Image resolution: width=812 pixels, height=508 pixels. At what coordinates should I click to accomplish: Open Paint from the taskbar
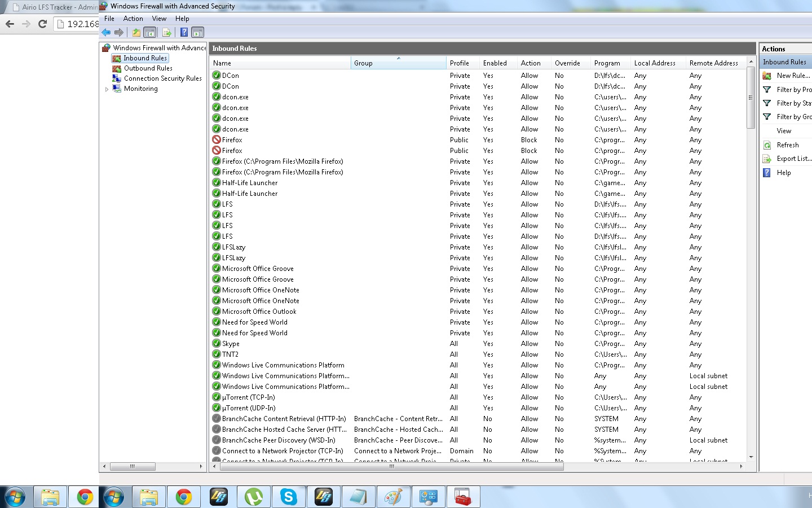[x=394, y=497]
